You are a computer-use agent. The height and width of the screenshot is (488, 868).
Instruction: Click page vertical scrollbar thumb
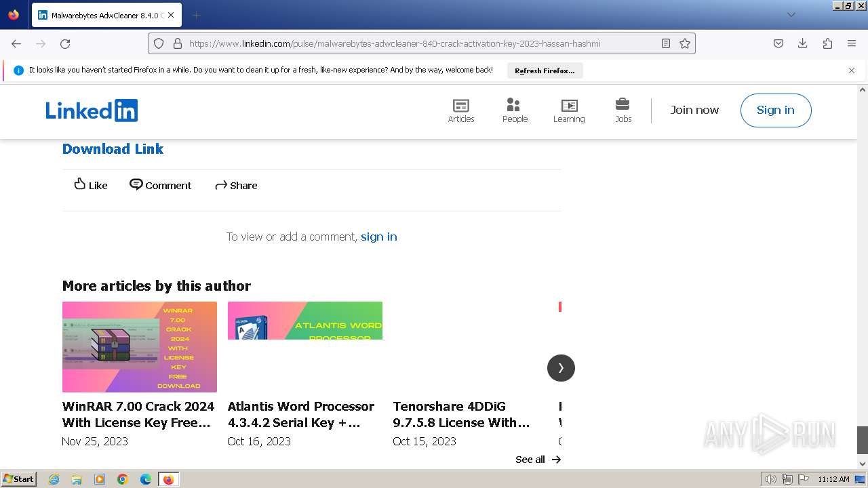tap(863, 440)
